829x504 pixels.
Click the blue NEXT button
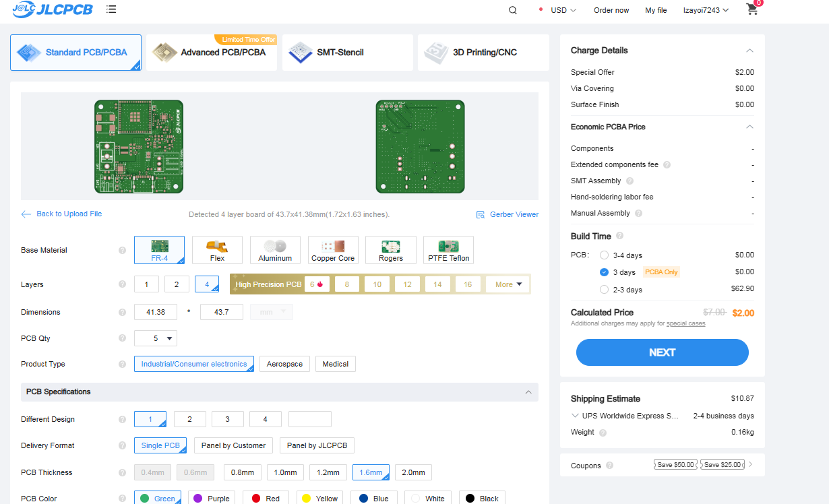(662, 352)
